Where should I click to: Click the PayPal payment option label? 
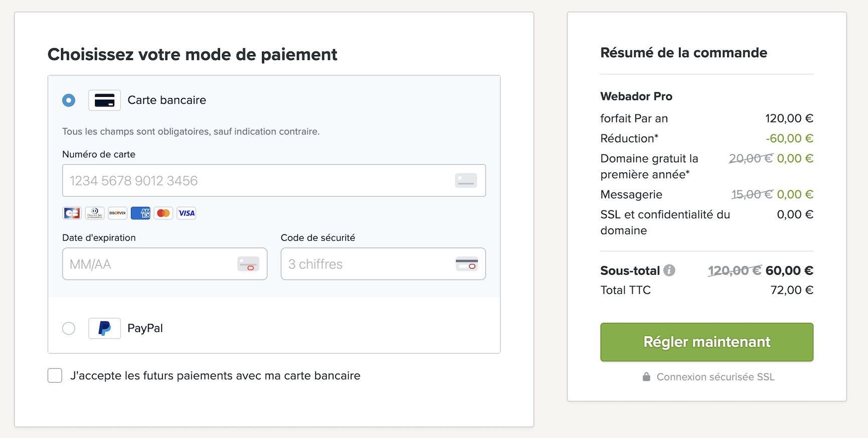tap(145, 328)
